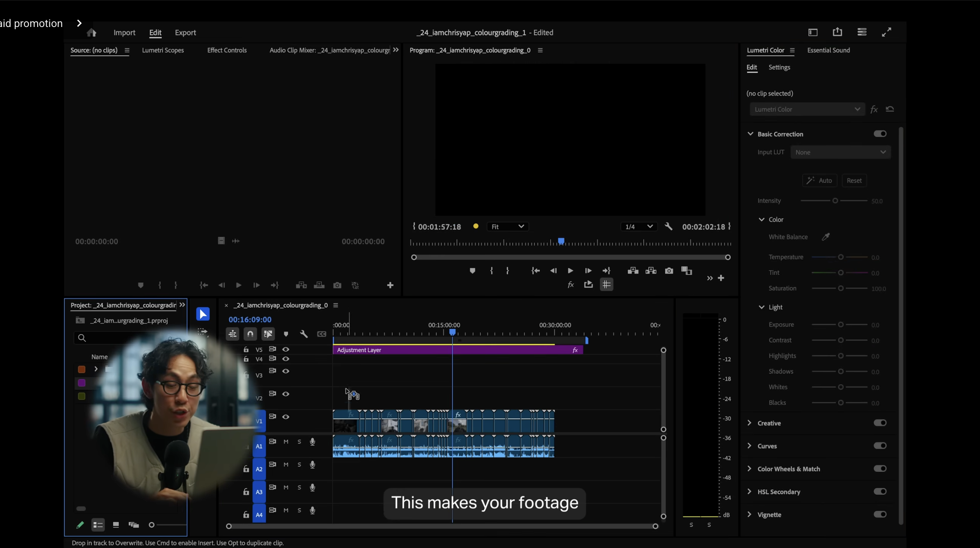Collapse the Basic Correction section
Viewport: 980px width, 548px height.
(750, 134)
